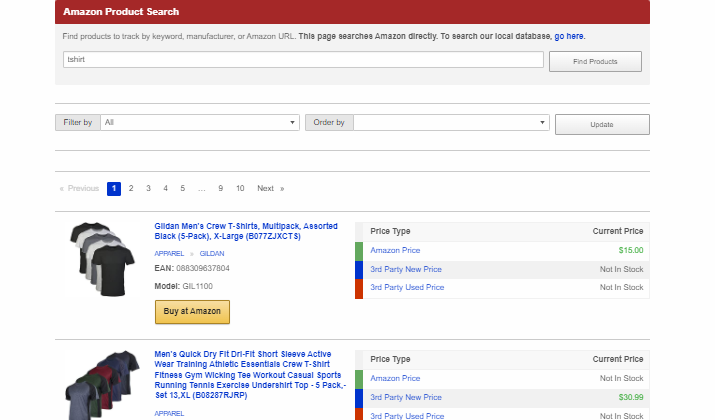Click Amazon Price link in Gildan price table
715x420 pixels.
[x=395, y=250]
